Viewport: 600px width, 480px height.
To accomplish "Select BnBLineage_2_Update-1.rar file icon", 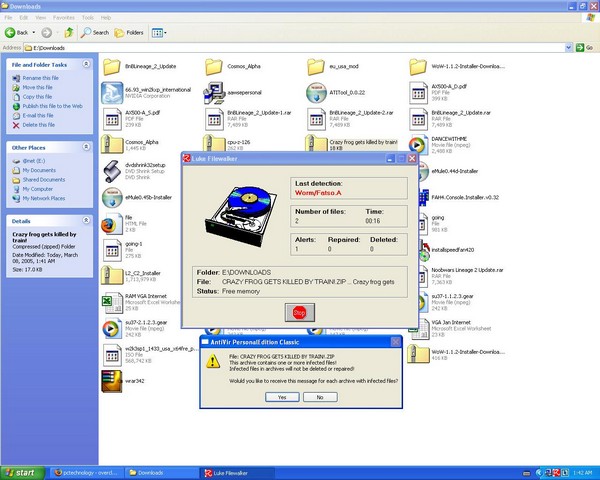I will click(214, 119).
